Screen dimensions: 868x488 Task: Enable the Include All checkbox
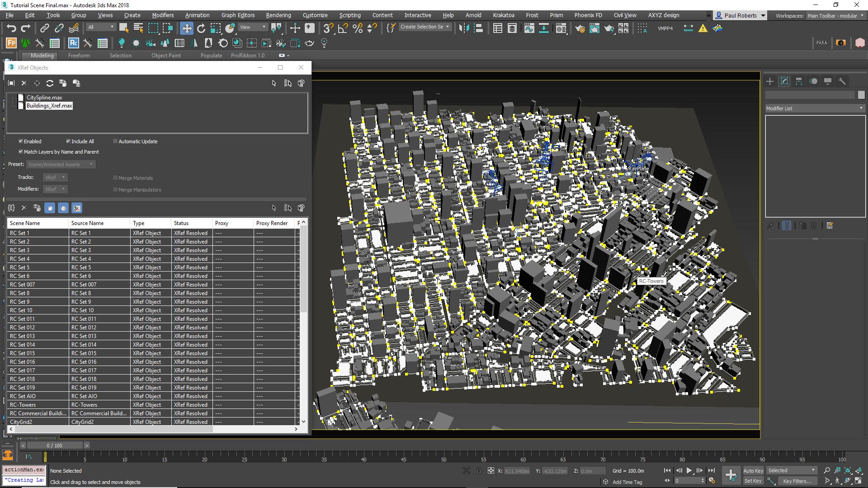[67, 141]
